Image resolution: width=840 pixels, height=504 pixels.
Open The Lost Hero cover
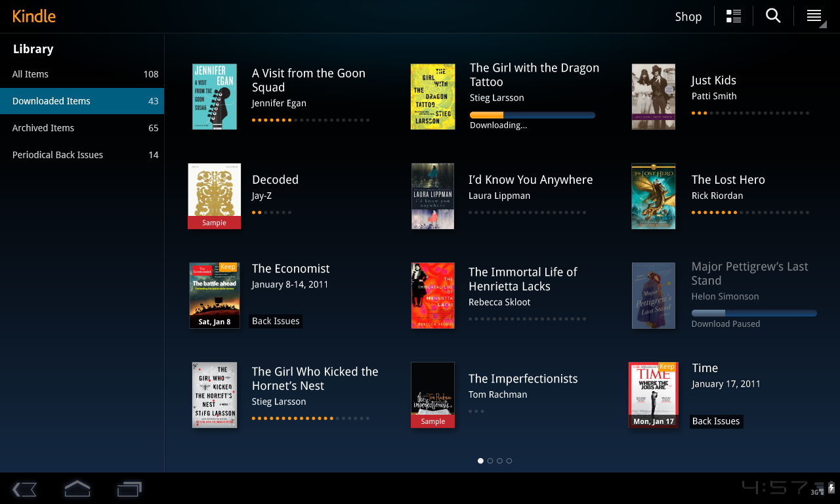[654, 196]
